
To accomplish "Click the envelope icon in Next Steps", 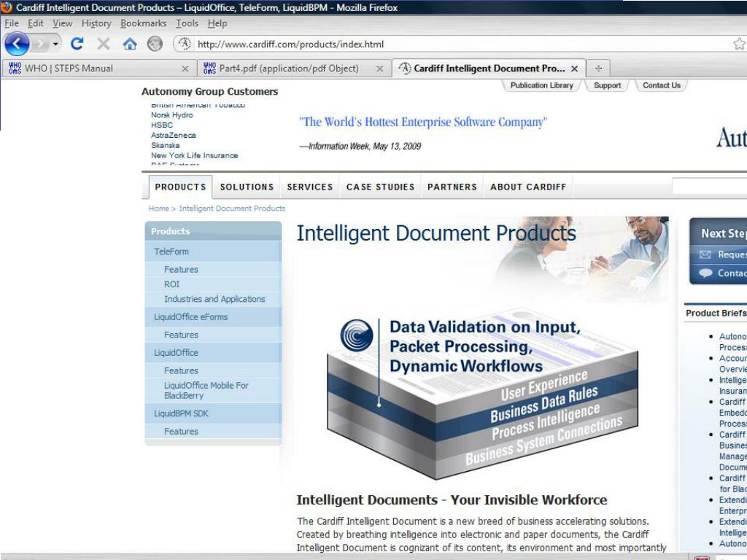I will (705, 254).
